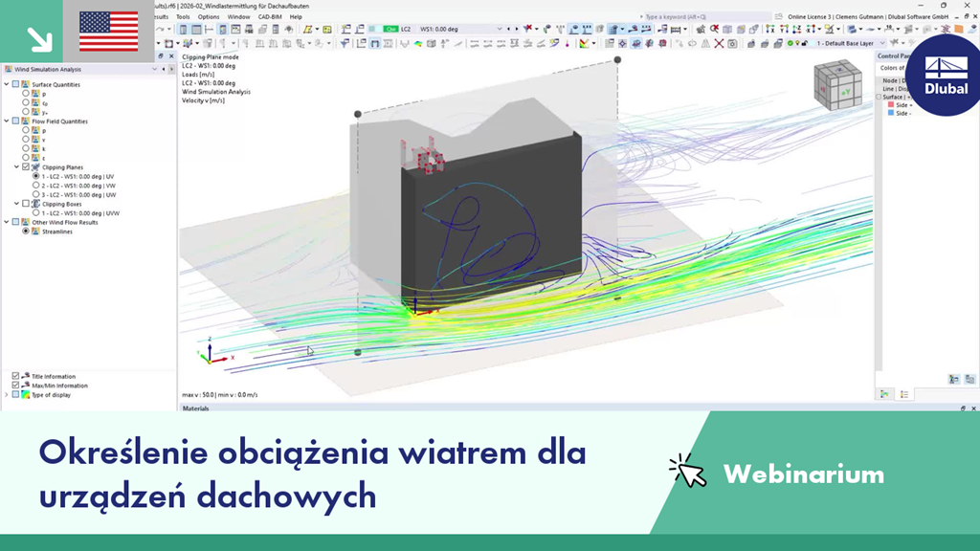Image resolution: width=980 pixels, height=551 pixels.
Task: Select clipping plane 2 VW radio button
Action: 35,186
